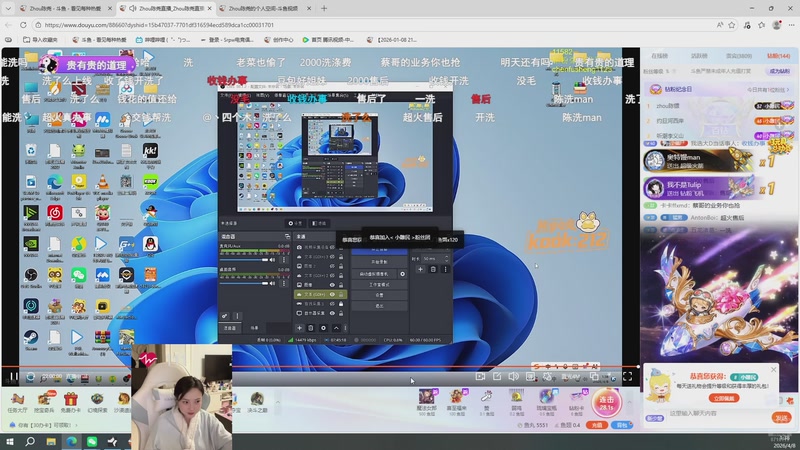This screenshot has height=450, width=800.
Task: Open the browser favorites collection icon
Action: pos(762,24)
